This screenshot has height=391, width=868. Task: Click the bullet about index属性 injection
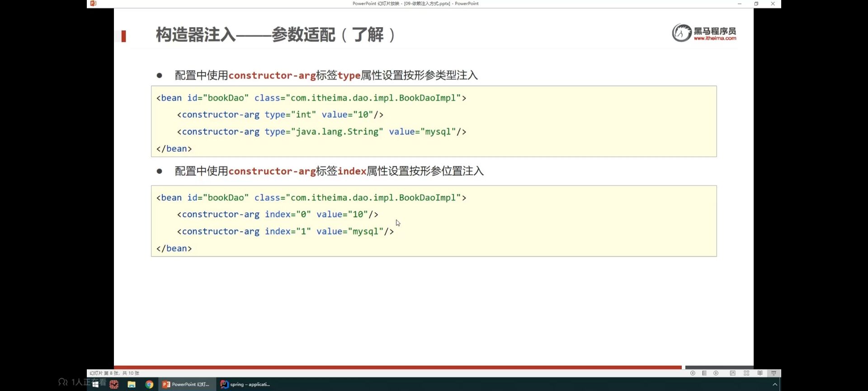click(x=329, y=171)
